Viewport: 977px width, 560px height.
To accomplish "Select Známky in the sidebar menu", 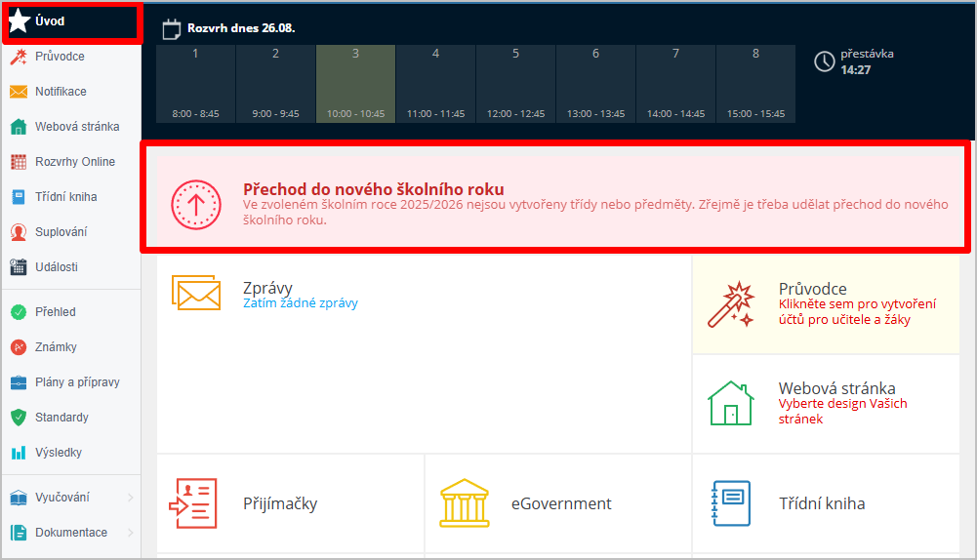I will [x=56, y=347].
